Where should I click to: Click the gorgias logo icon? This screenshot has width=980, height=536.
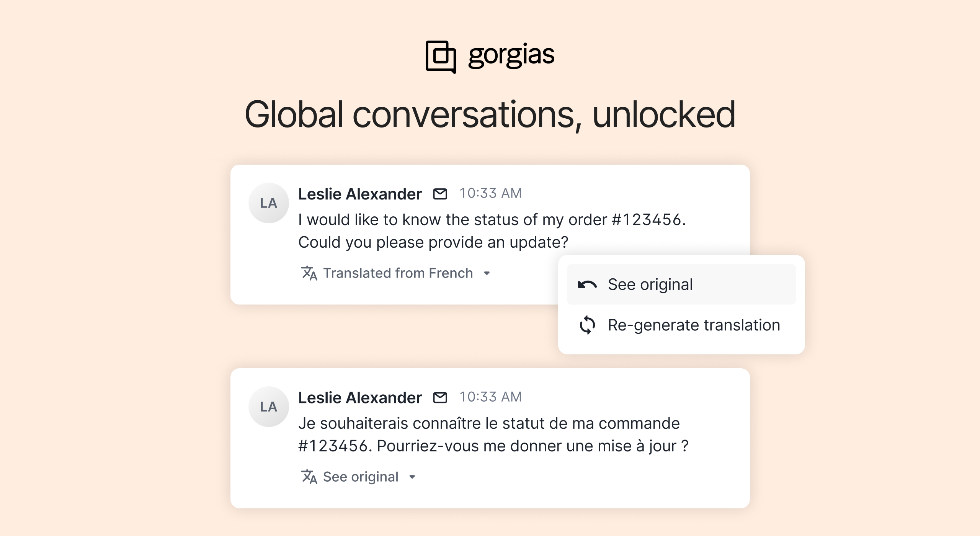click(x=441, y=56)
